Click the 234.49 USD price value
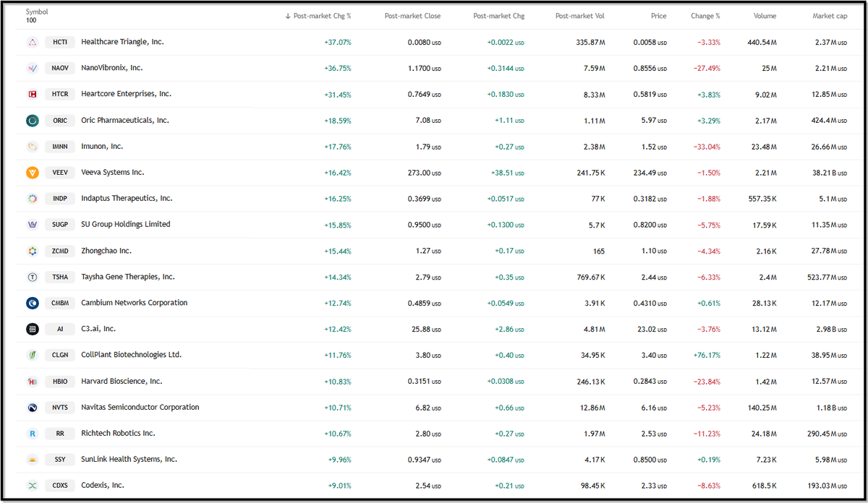This screenshot has width=868, height=503. (650, 173)
